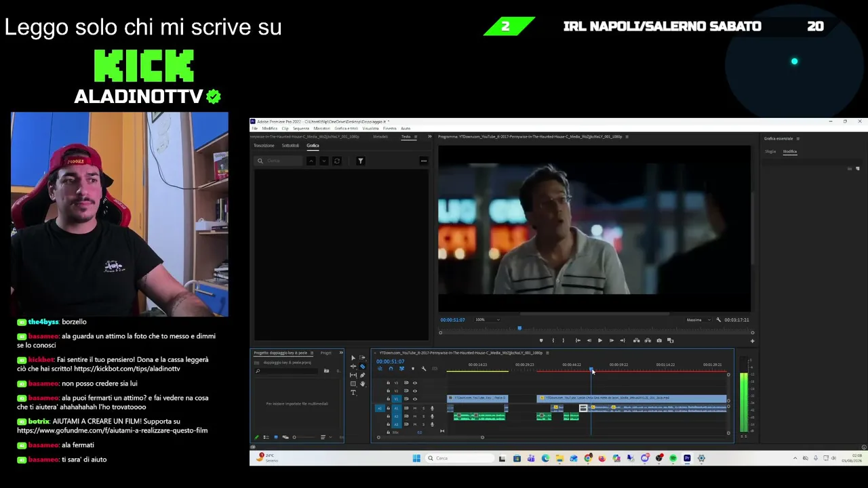
Task: Mute audio track A1
Action: tap(415, 408)
